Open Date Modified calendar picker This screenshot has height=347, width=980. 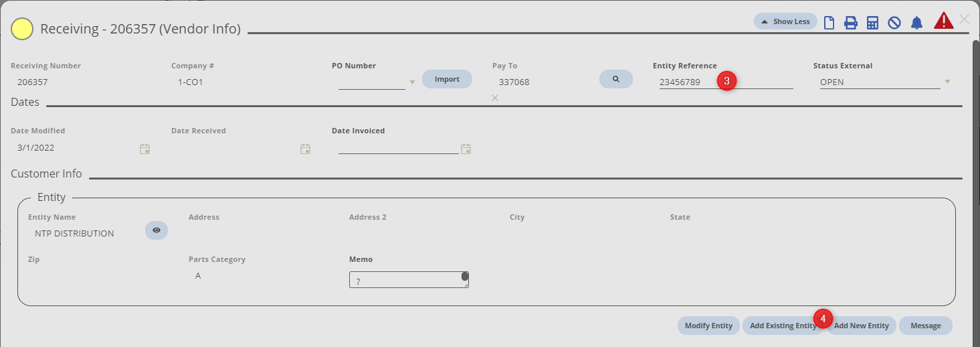tap(144, 149)
